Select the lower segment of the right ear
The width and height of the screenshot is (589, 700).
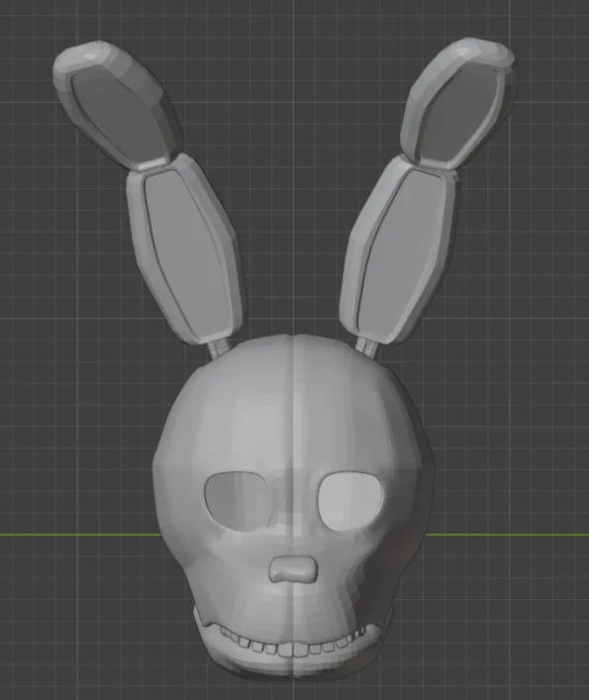[x=397, y=250]
